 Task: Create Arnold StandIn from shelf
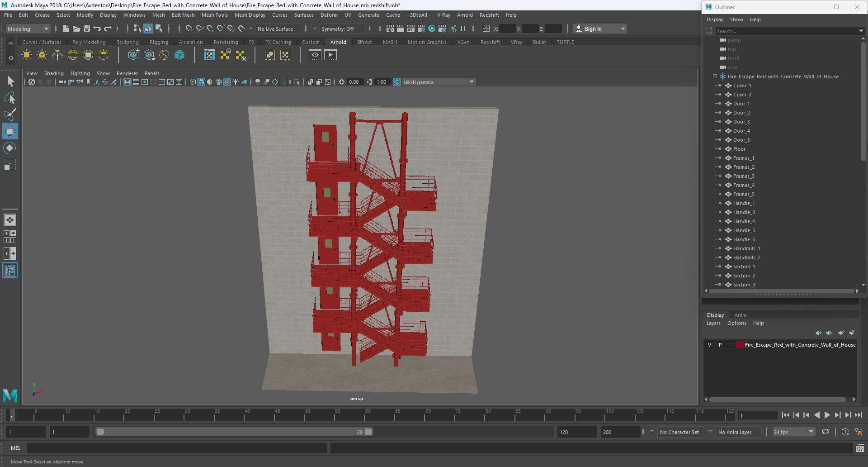(133, 55)
